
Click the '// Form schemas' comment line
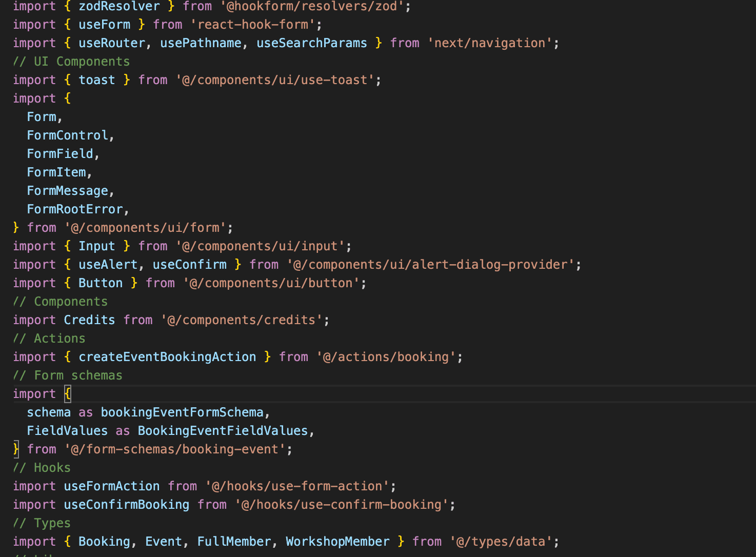(68, 375)
